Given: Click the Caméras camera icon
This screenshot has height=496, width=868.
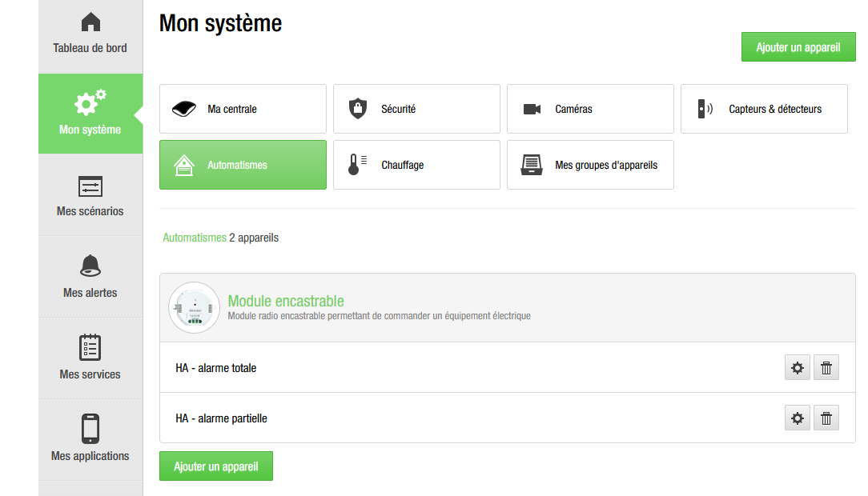Looking at the screenshot, I should 532,109.
